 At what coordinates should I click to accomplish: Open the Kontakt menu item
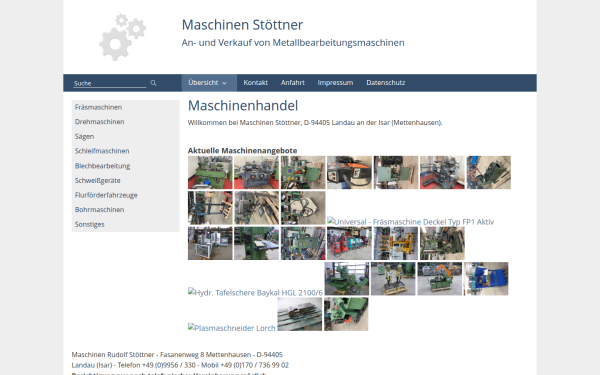[x=256, y=83]
